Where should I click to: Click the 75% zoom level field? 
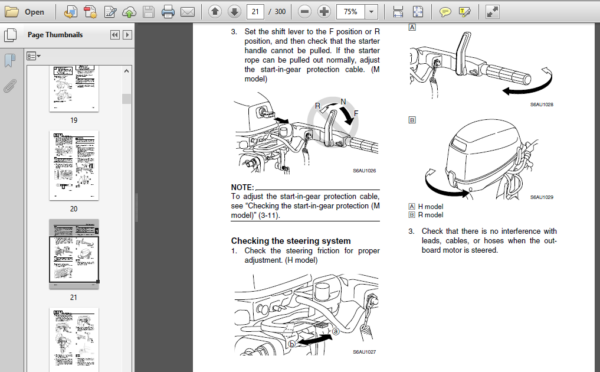click(x=351, y=12)
